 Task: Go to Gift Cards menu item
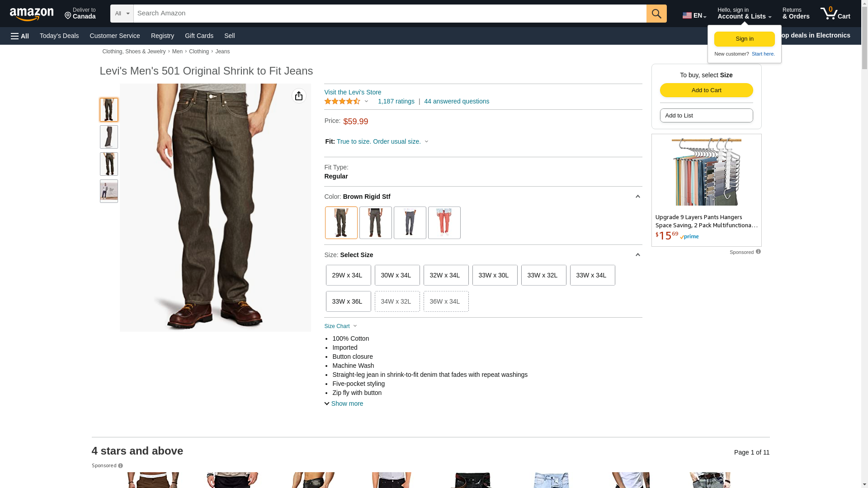[199, 36]
